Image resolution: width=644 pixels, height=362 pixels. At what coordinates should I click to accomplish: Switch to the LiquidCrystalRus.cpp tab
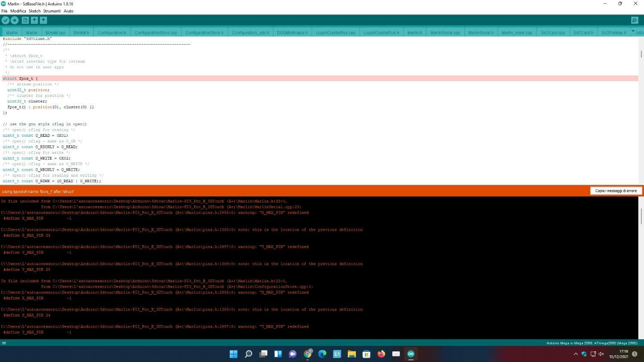click(x=335, y=33)
